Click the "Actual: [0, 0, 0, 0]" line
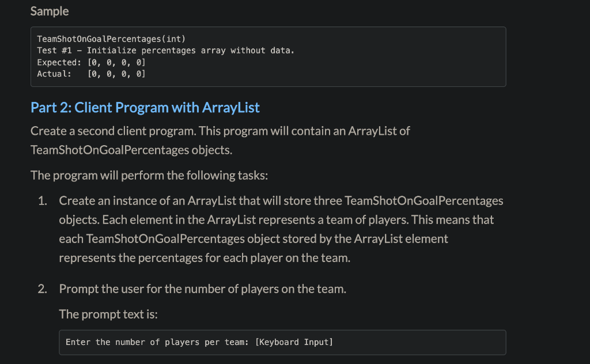 pyautogui.click(x=91, y=74)
